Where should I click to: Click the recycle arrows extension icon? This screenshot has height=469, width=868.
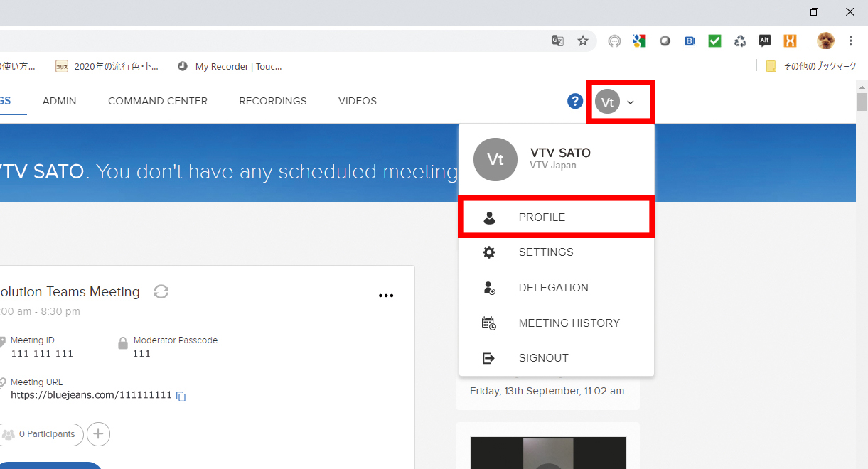click(740, 41)
